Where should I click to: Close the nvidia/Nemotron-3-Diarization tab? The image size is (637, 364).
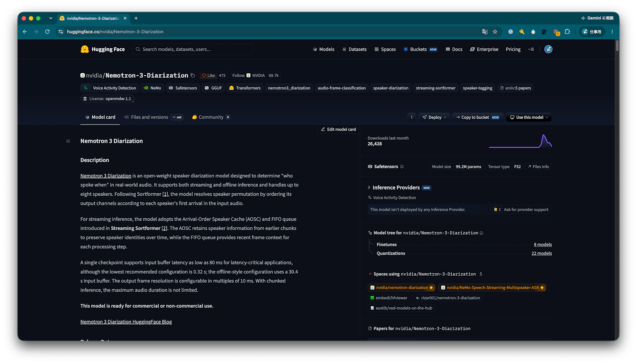(125, 18)
